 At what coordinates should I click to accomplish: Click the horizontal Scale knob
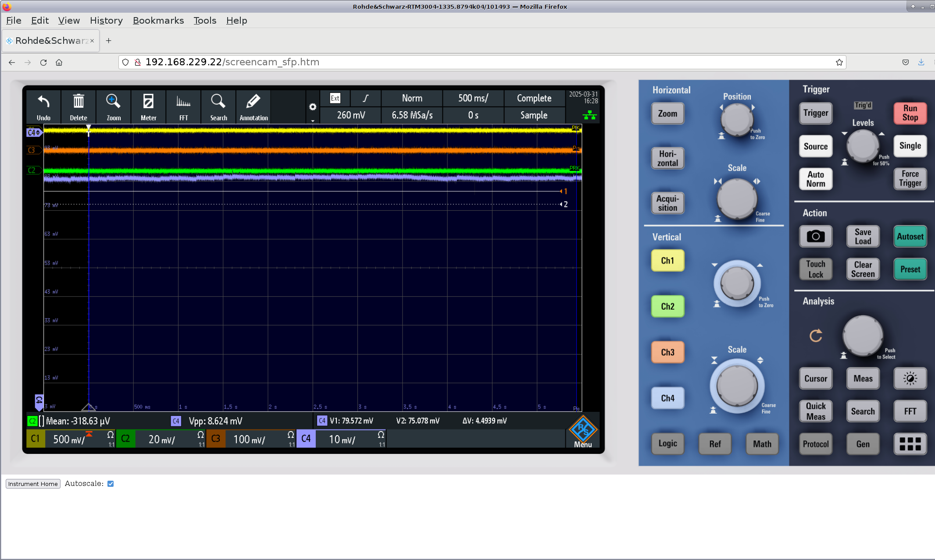[737, 198]
